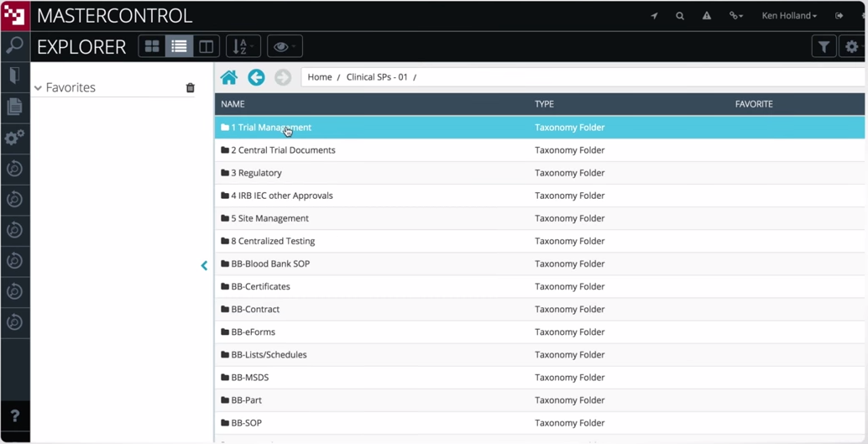Open the search magnifier in left sidebar
This screenshot has width=868, height=444.
15,45
